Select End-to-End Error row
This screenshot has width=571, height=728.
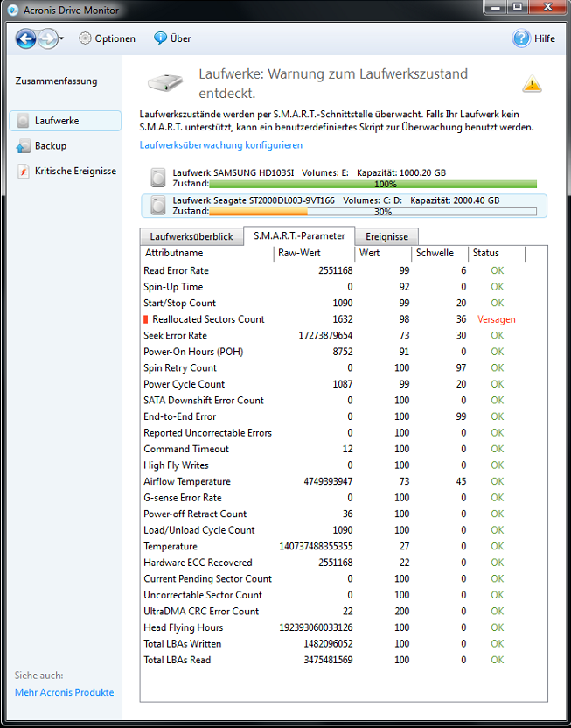[344, 416]
